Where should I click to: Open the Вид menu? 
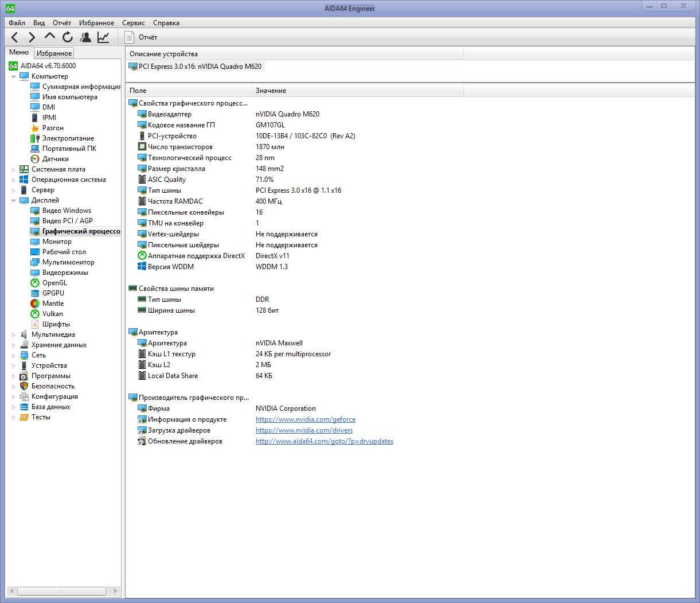39,23
